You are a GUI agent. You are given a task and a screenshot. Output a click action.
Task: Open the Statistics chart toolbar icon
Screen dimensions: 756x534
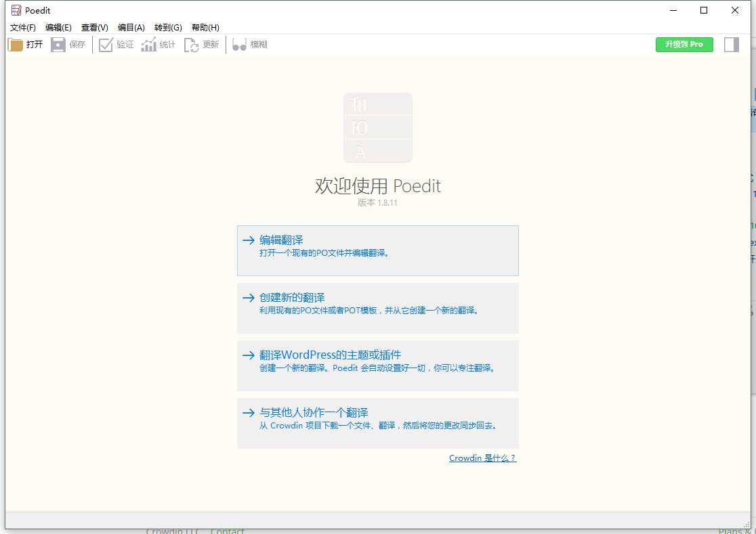148,44
